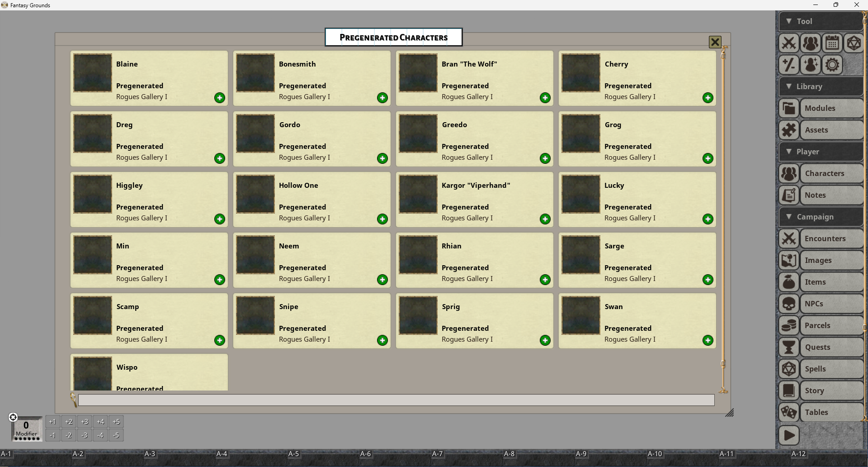Click the Assets puzzle-piece icon
The image size is (868, 467).
point(789,130)
